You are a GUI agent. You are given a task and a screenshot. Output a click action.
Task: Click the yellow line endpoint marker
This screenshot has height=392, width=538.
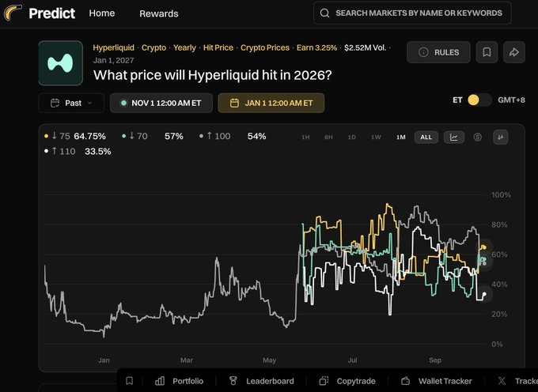point(484,247)
